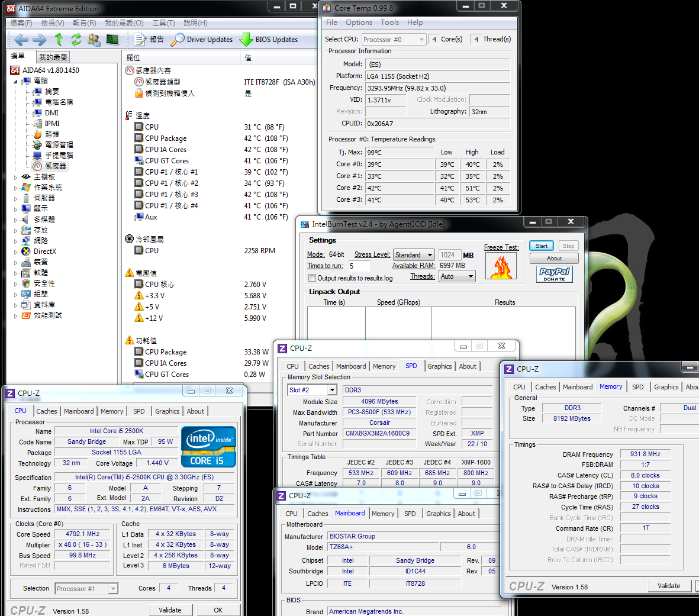Switch to Caches tab in CPU-Z CPU window
The image size is (699, 616).
click(47, 411)
